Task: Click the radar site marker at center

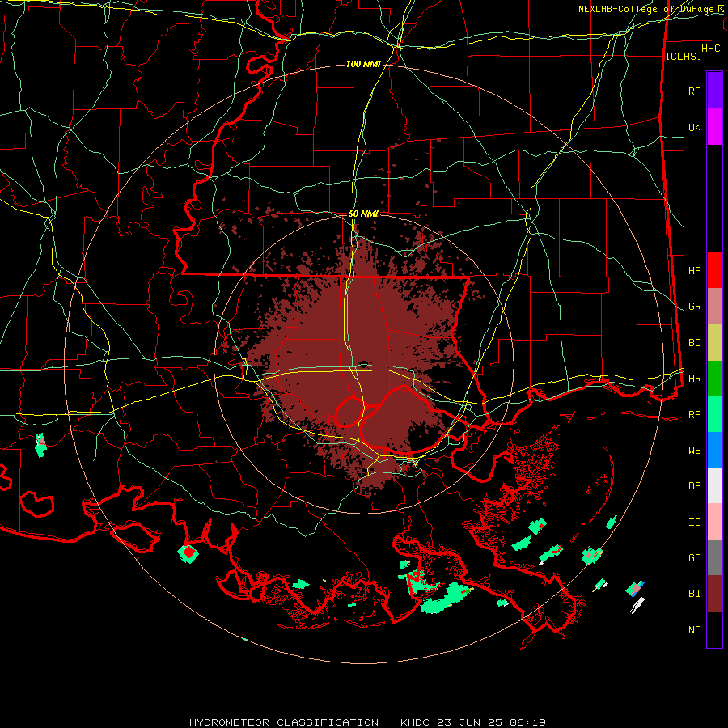Action: point(363,365)
